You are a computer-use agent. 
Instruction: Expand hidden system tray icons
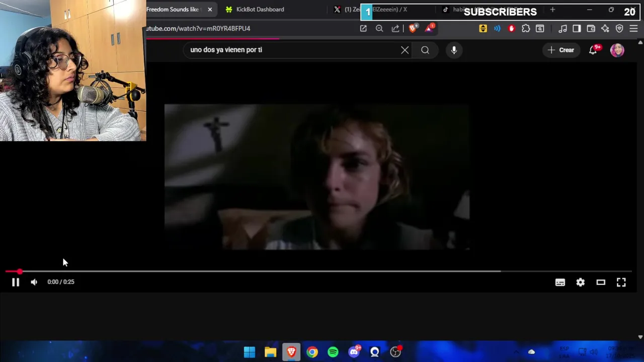pos(516,352)
